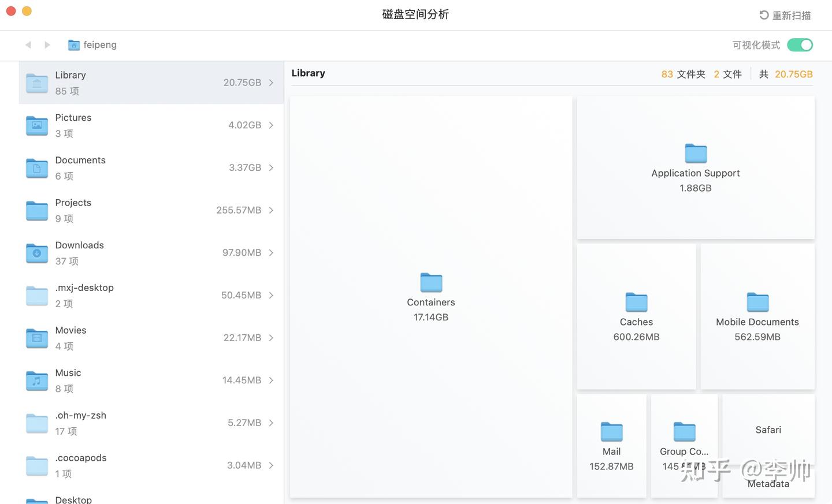Go forward with the right arrow
Viewport: 832px width, 504px height.
point(47,44)
